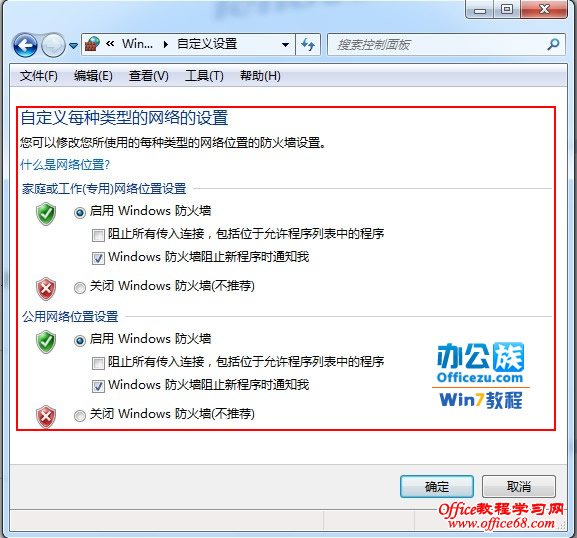Click the control panel search field

pos(440,45)
